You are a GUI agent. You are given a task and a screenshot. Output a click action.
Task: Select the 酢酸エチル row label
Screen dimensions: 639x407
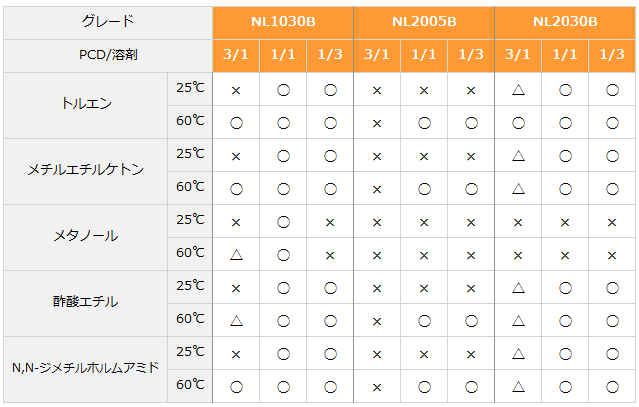tap(86, 303)
